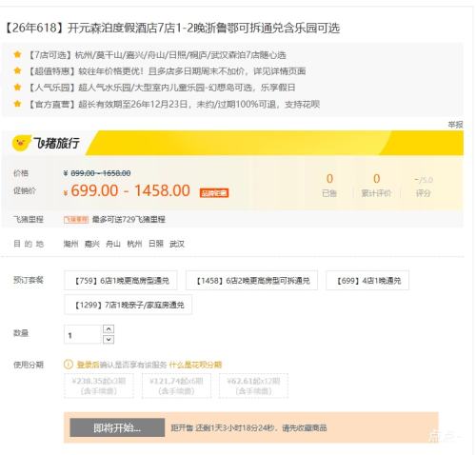Click the Fliggy mileage tag icon

point(76,219)
